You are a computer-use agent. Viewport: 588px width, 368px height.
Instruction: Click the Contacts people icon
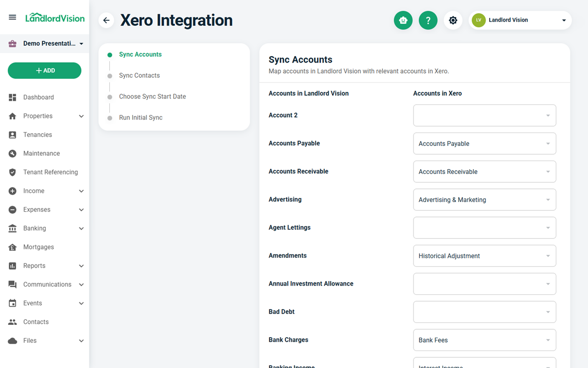(12, 322)
